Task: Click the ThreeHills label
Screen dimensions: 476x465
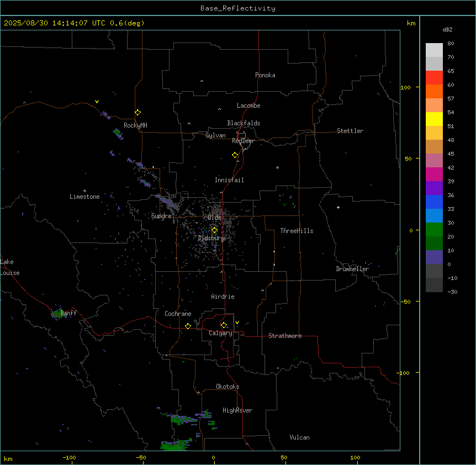Action: [297, 231]
